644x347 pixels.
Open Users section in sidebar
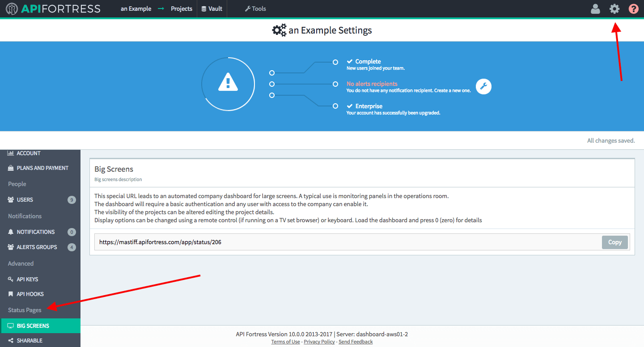pos(40,200)
